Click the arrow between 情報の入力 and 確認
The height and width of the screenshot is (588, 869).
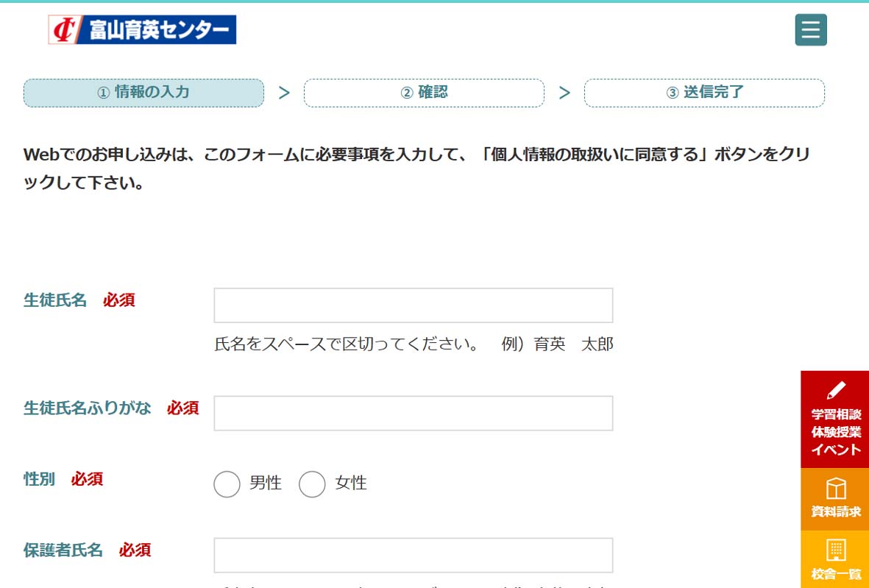(x=284, y=93)
